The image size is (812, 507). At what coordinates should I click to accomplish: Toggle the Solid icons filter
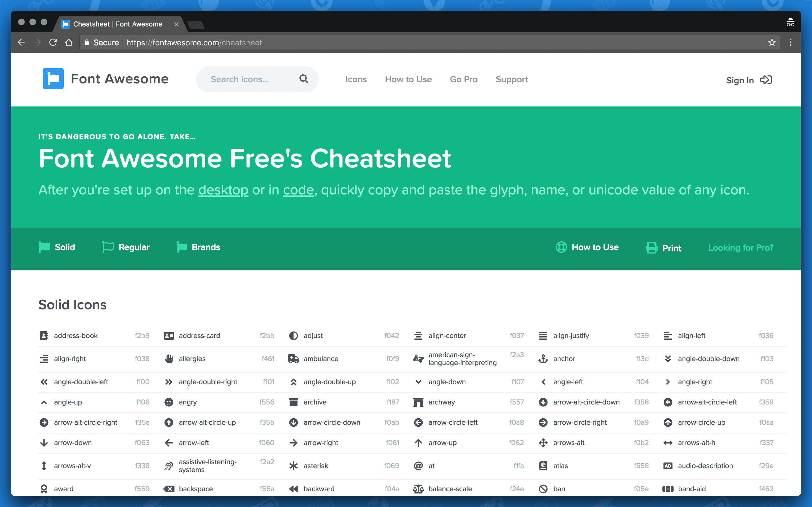coord(57,247)
